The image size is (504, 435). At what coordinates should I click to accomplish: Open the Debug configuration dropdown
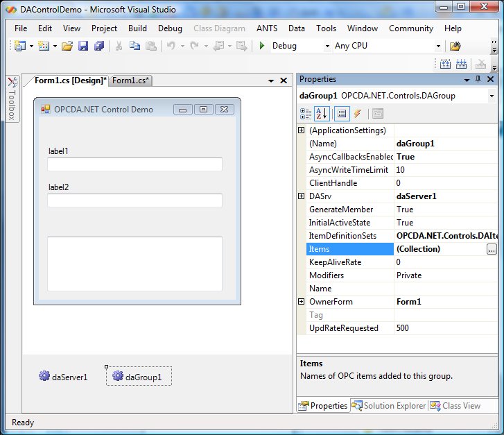pos(327,46)
